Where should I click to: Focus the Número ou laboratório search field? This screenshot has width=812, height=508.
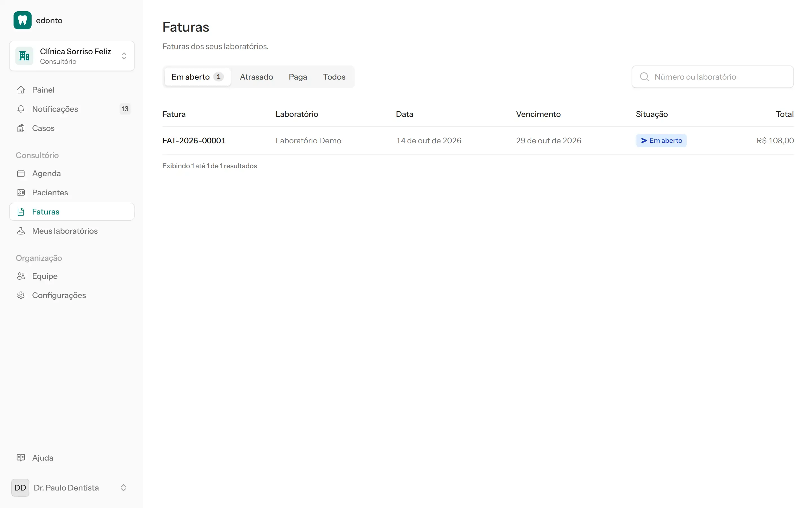(x=712, y=77)
